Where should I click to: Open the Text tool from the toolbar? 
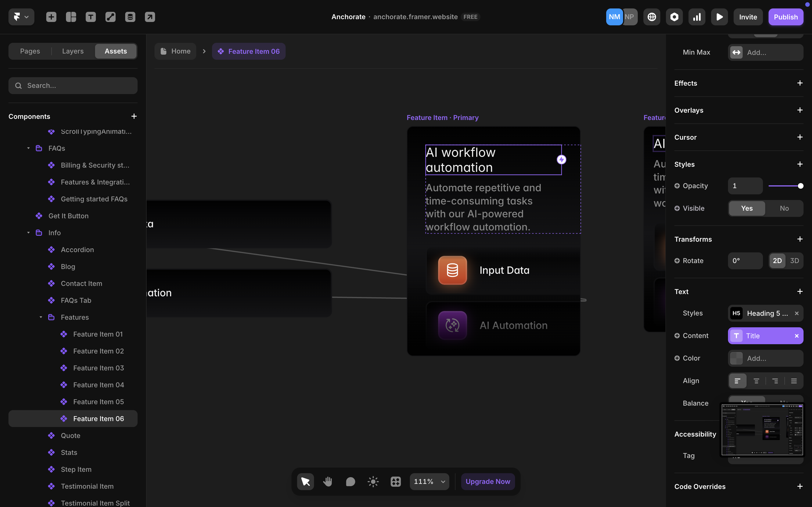pos(91,17)
